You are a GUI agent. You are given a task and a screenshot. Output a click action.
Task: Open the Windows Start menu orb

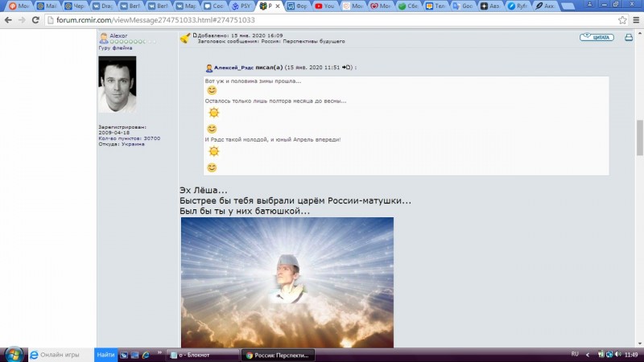click(13, 354)
